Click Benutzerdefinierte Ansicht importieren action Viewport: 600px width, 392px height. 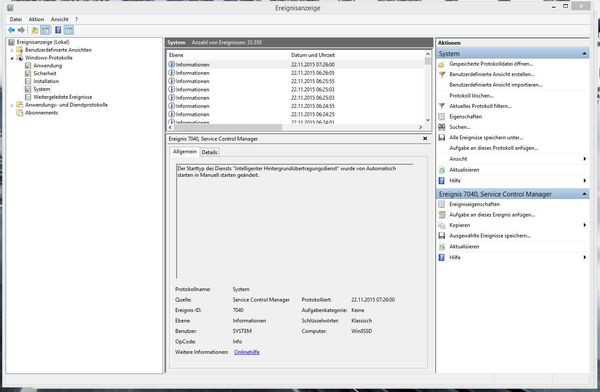click(x=496, y=85)
